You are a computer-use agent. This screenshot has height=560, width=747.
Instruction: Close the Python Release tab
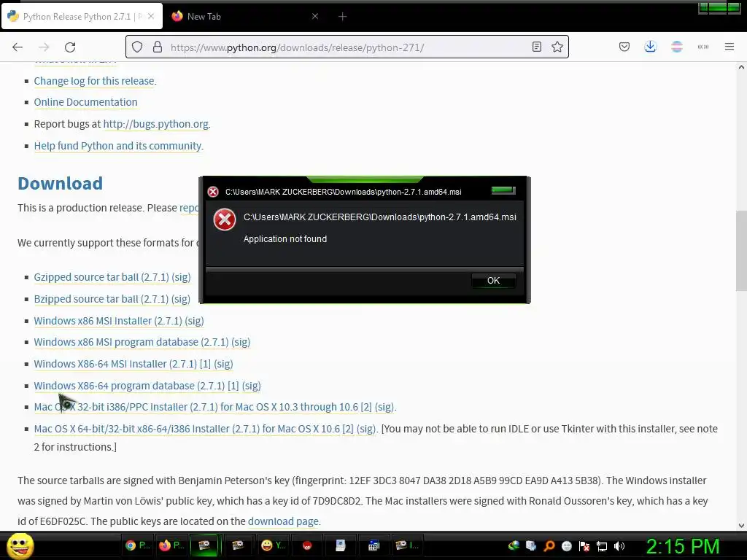click(151, 16)
